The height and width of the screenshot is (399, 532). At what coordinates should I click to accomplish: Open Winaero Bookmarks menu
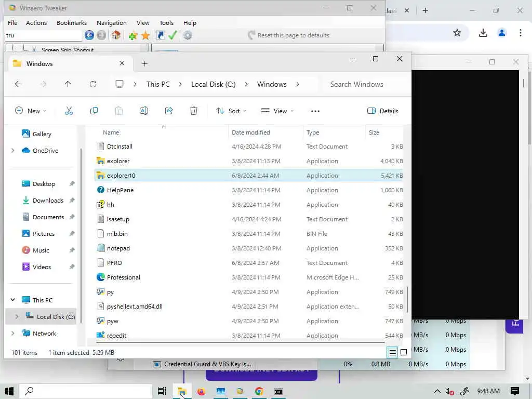click(x=72, y=23)
